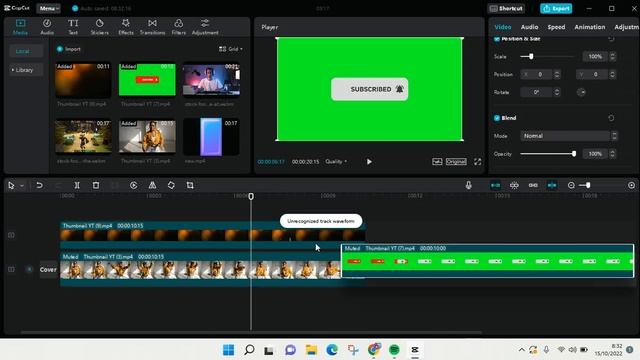Open Spotify from the taskbar
The width and height of the screenshot is (640, 360).
[x=394, y=350]
